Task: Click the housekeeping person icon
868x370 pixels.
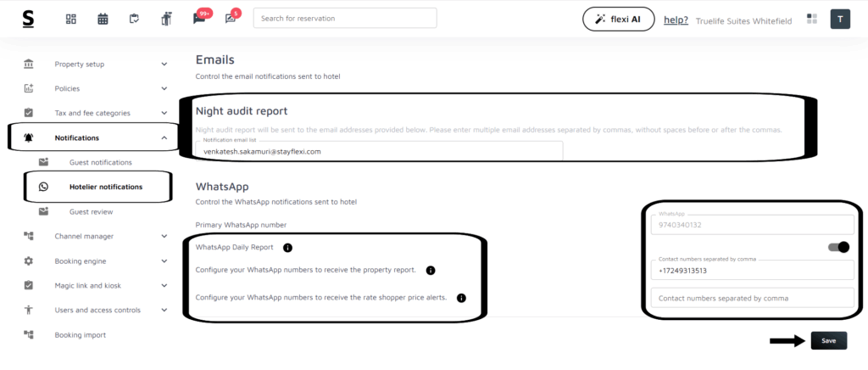Action: pyautogui.click(x=166, y=19)
